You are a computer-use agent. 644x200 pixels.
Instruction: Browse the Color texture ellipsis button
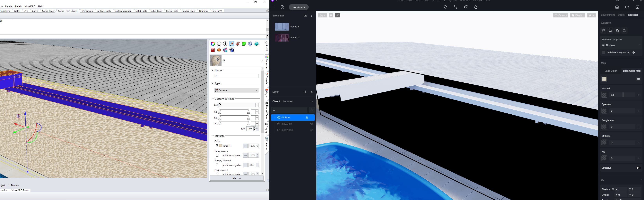click(x=245, y=146)
